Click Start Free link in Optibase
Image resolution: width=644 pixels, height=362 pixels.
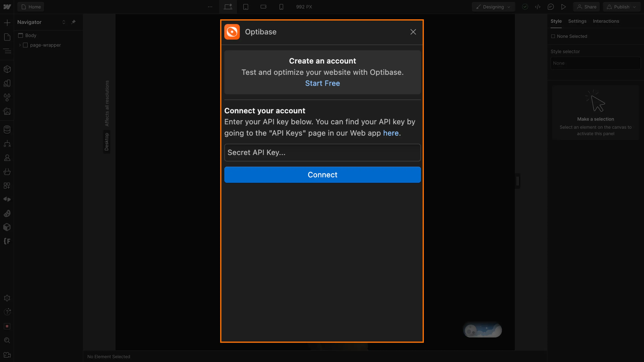click(x=322, y=83)
